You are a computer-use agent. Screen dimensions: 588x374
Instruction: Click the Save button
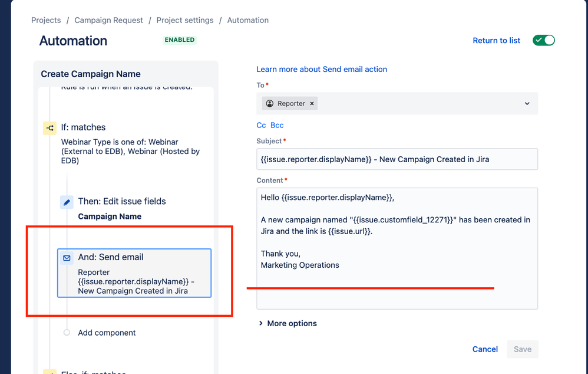pos(523,349)
